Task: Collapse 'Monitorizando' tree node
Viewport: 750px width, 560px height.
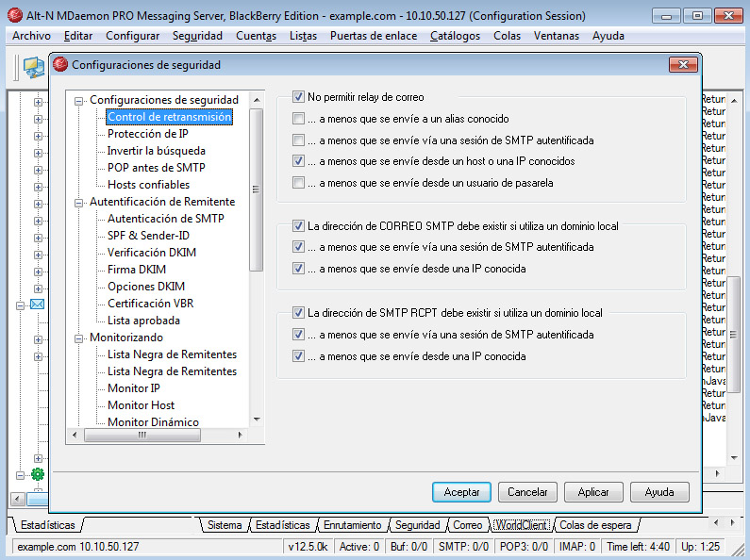Action: pos(78,338)
